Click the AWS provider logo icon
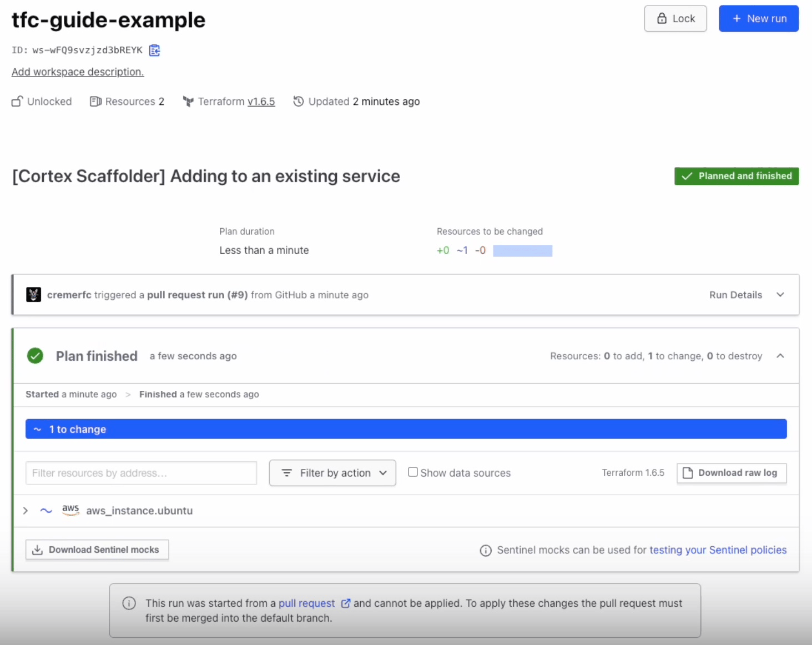 point(70,510)
